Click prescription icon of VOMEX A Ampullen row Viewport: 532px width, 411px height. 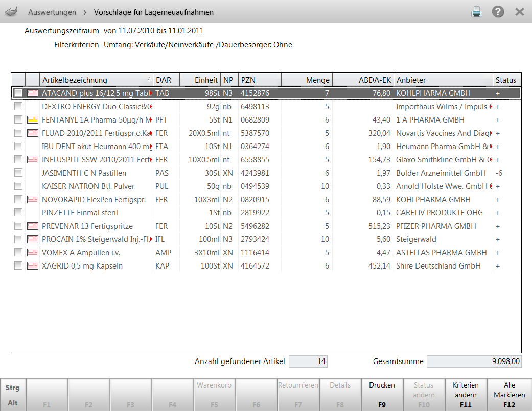(33, 252)
